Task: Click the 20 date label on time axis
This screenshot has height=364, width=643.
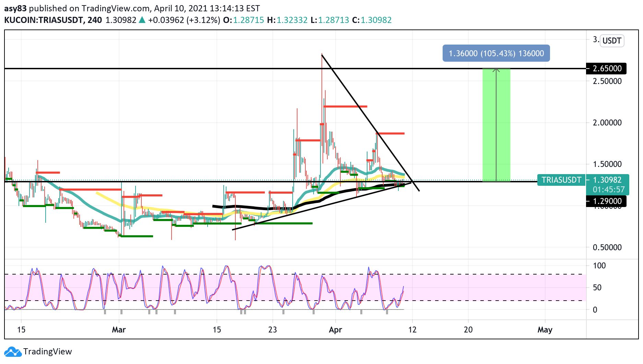Action: [468, 330]
